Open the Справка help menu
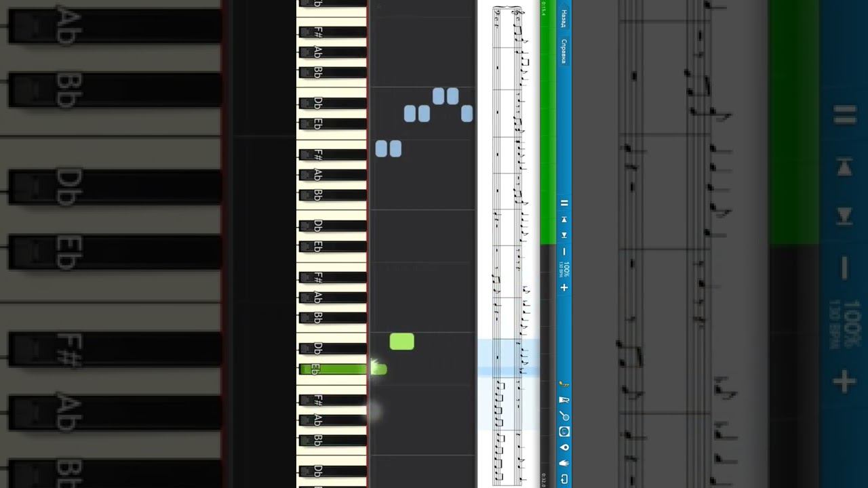This screenshot has width=868, height=488. pos(564,51)
